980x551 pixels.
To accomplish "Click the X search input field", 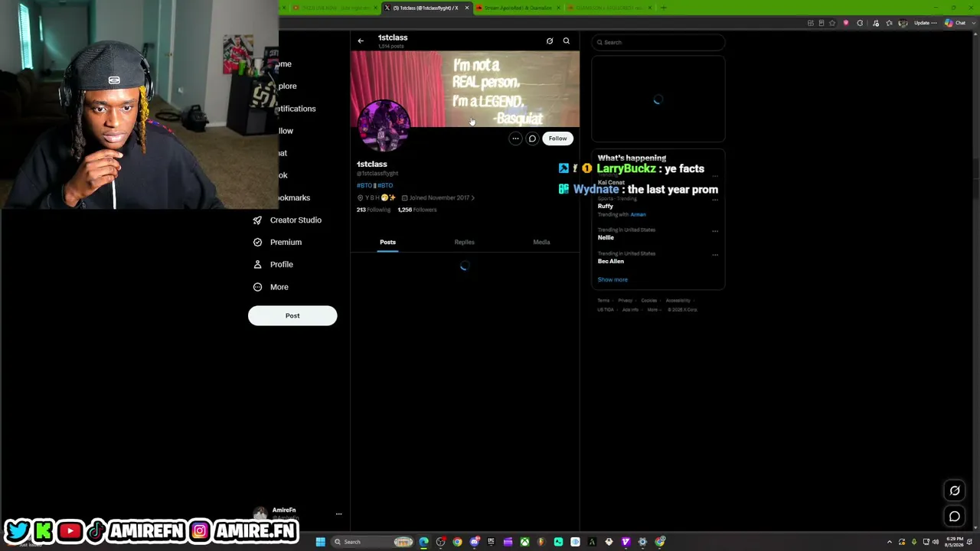I will [658, 42].
